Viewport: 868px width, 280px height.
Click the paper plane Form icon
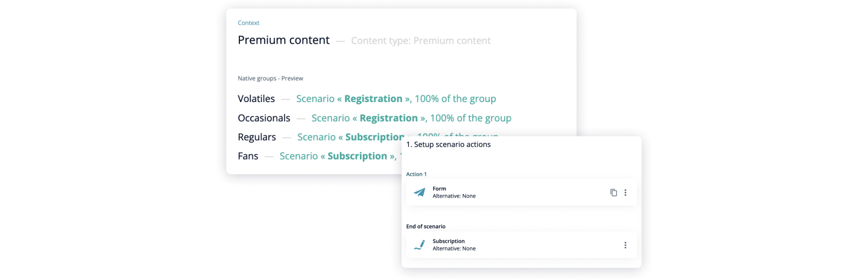point(419,192)
